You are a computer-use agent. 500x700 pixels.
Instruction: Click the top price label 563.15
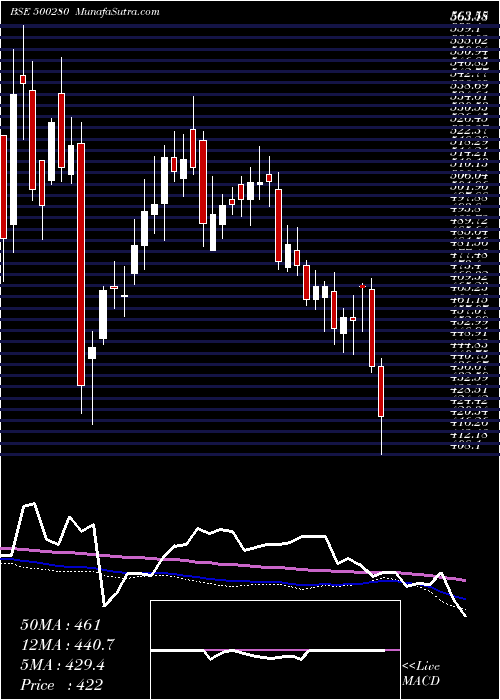467,17
